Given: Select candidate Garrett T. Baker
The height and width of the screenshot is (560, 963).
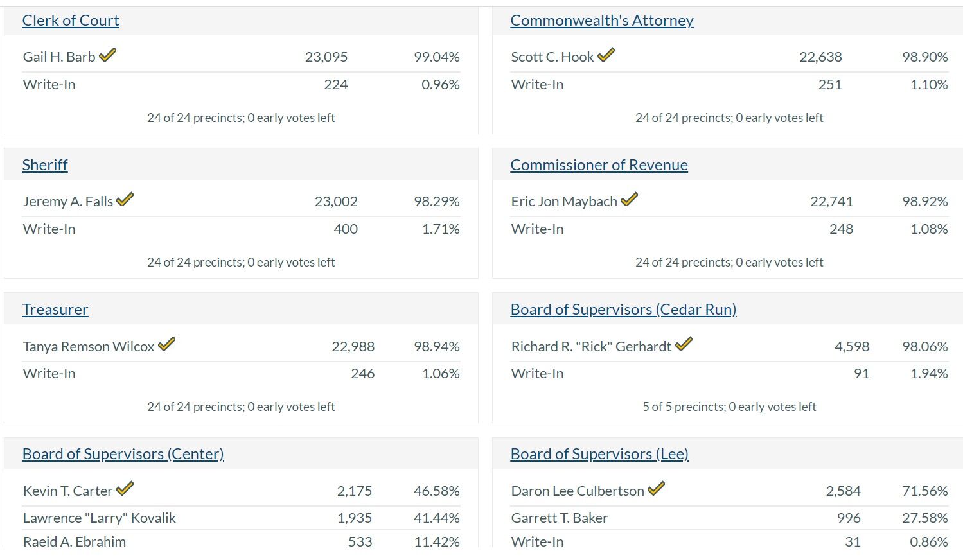Looking at the screenshot, I should tap(559, 518).
